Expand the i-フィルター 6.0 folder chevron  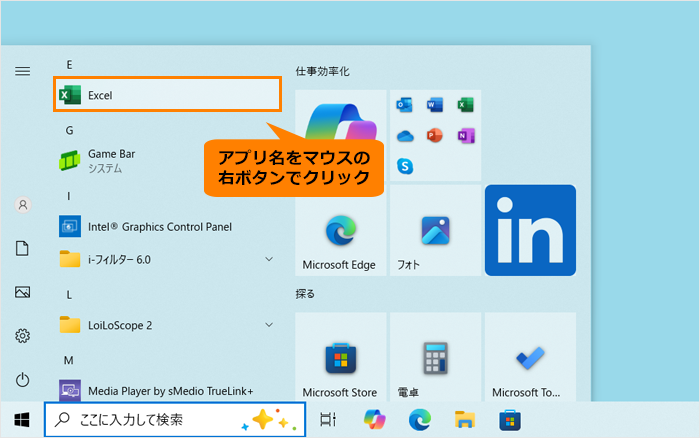tap(269, 259)
